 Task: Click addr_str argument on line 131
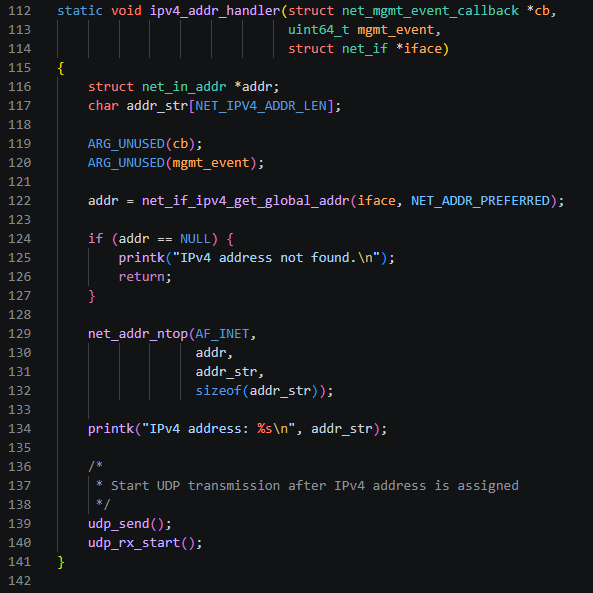(226, 372)
